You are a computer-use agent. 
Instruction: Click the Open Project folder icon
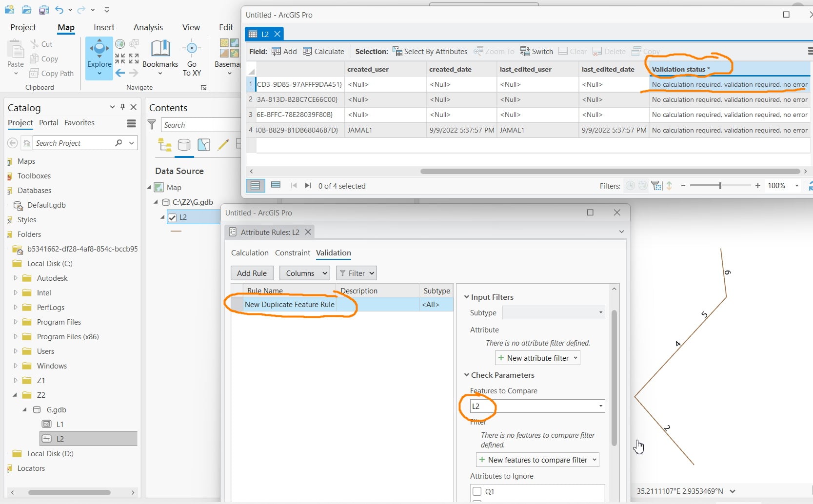(x=27, y=9)
